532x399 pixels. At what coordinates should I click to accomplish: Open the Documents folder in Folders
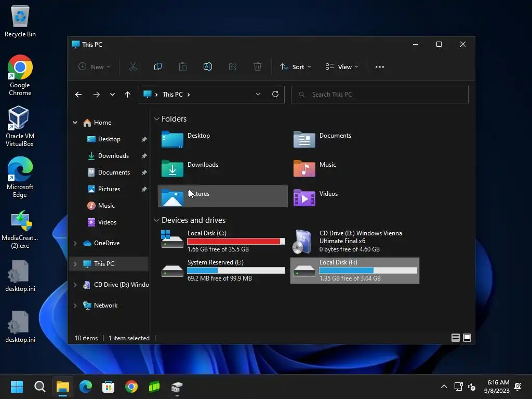354,139
